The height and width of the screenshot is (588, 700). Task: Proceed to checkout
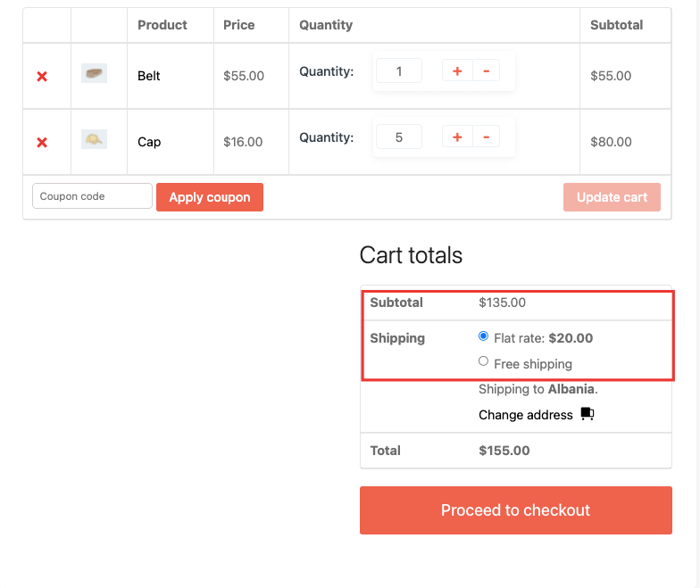tap(516, 510)
